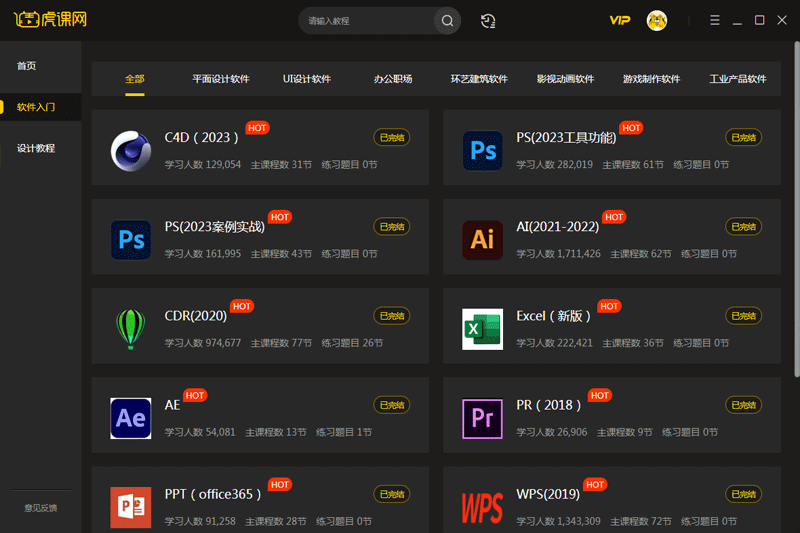Click HOT badge on AE course
The height and width of the screenshot is (533, 800).
pyautogui.click(x=195, y=396)
